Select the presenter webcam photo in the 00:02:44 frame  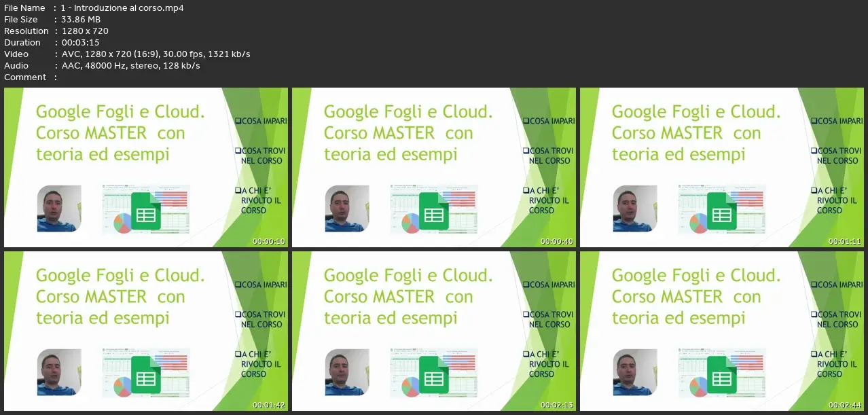click(x=635, y=372)
